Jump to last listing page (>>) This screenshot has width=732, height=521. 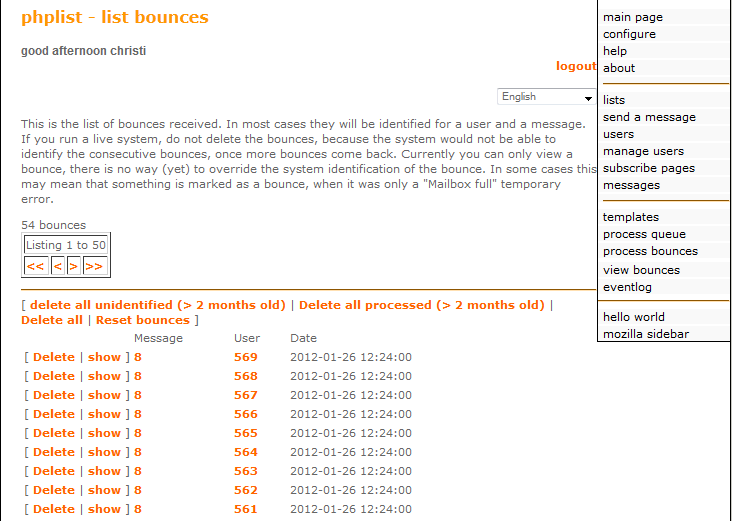(x=94, y=266)
